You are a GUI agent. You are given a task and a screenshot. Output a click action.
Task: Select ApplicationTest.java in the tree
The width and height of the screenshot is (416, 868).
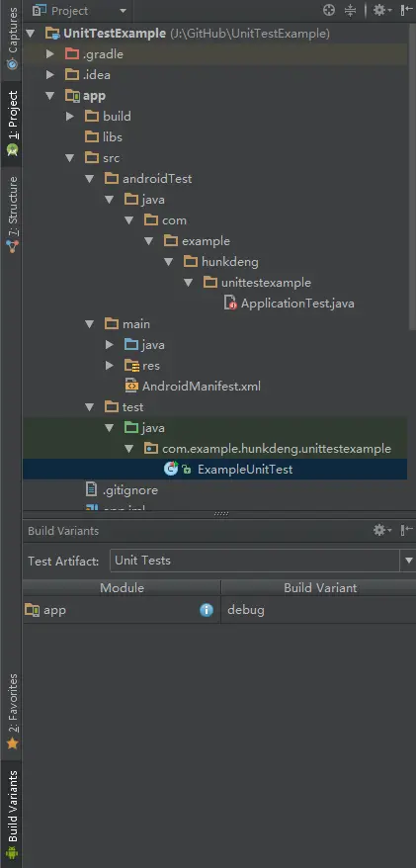pyautogui.click(x=297, y=304)
